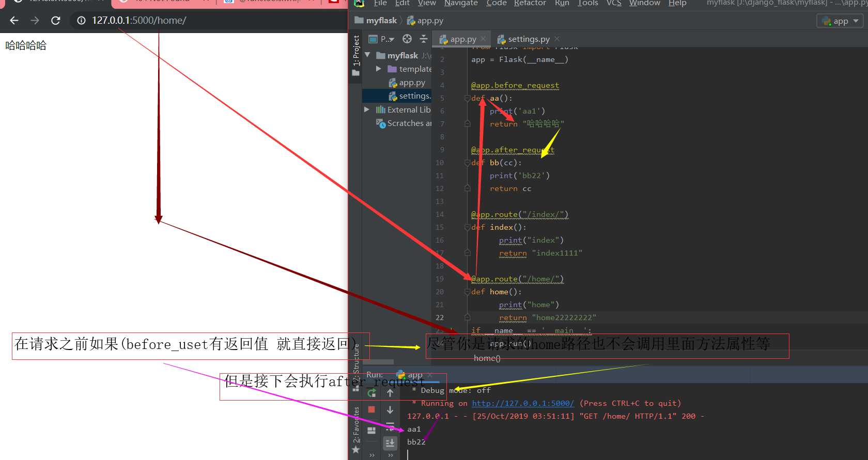Open PyCharm Edit menu
The height and width of the screenshot is (460, 868).
point(402,3)
